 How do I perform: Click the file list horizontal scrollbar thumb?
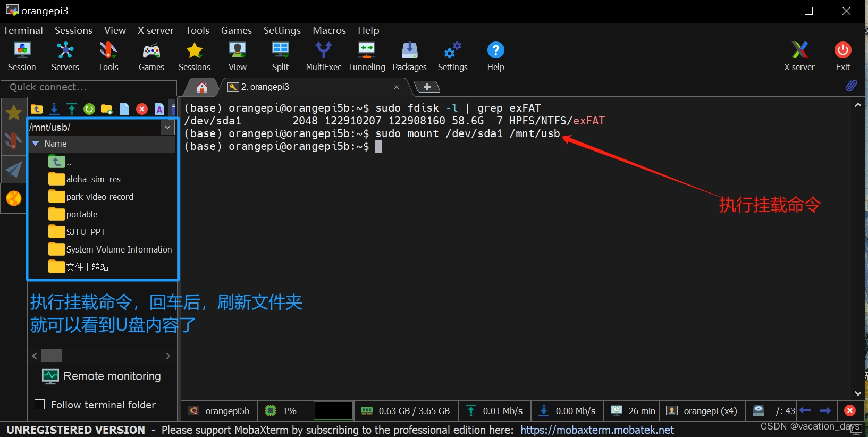coord(52,356)
